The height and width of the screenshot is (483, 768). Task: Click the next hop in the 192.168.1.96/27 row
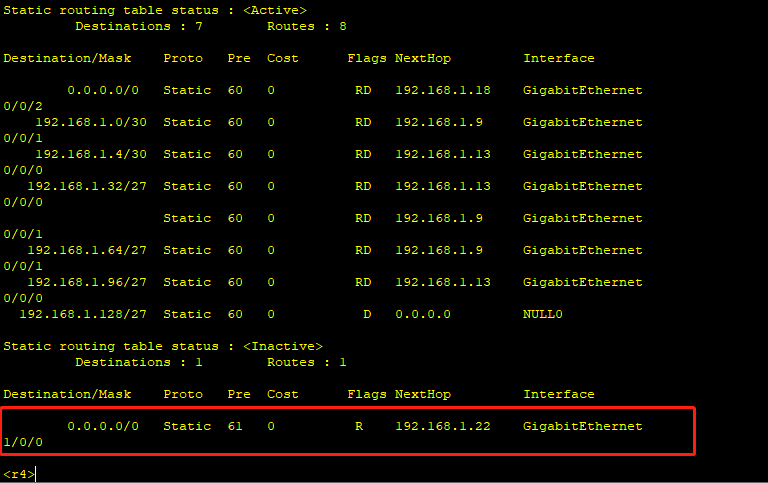pos(443,283)
